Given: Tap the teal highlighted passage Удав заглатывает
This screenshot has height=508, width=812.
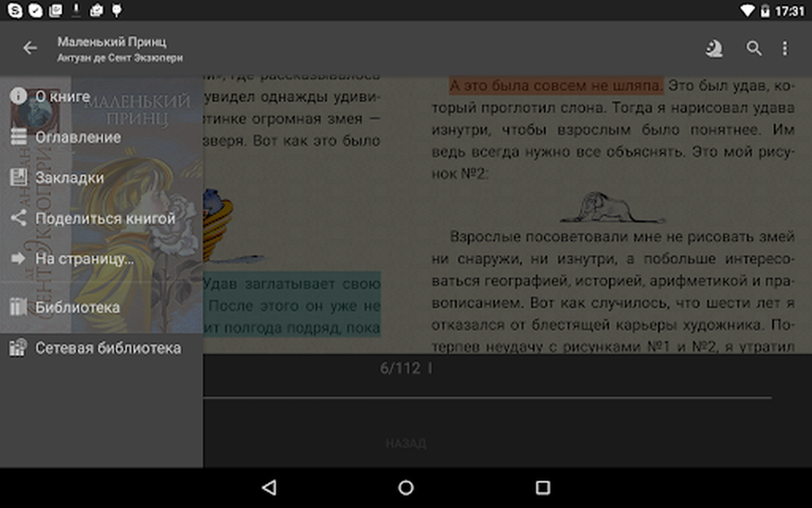Looking at the screenshot, I should point(292,305).
